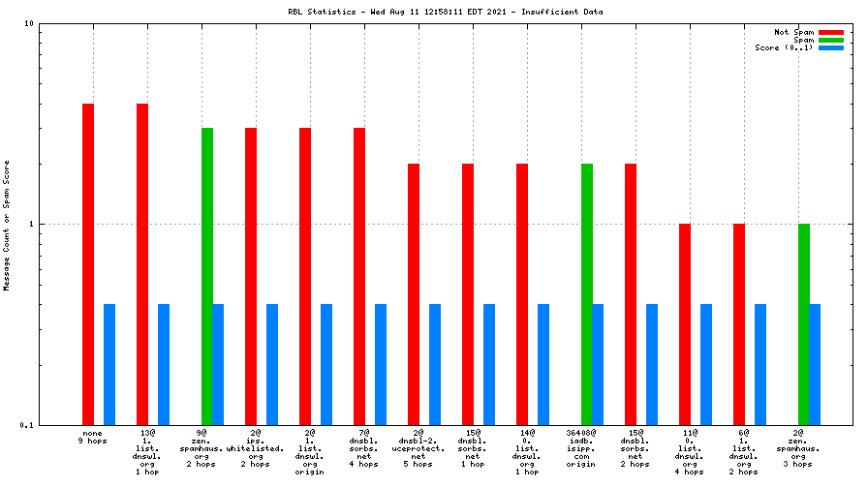Image resolution: width=868 pixels, height=488 pixels.
Task: Click the red Not Spam legend swatch
Action: click(x=830, y=32)
